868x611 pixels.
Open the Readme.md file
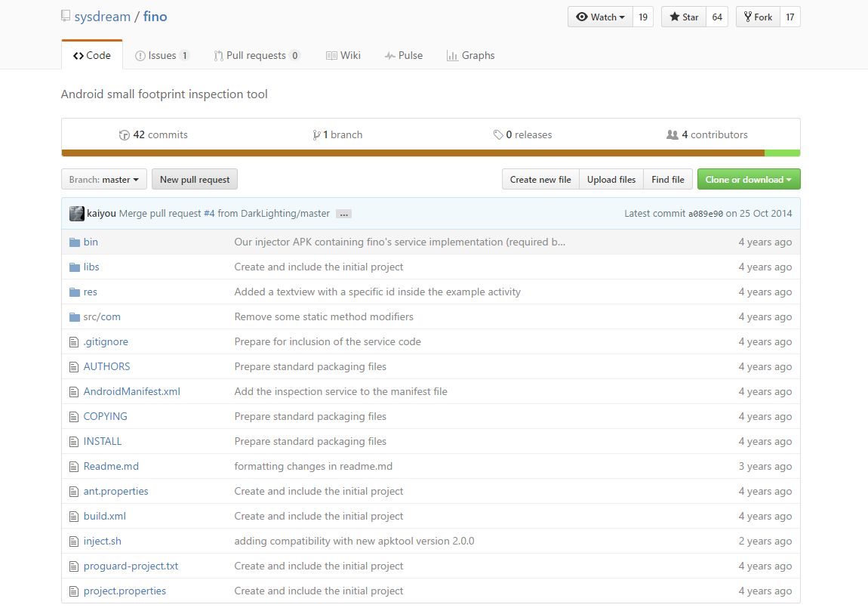(111, 467)
